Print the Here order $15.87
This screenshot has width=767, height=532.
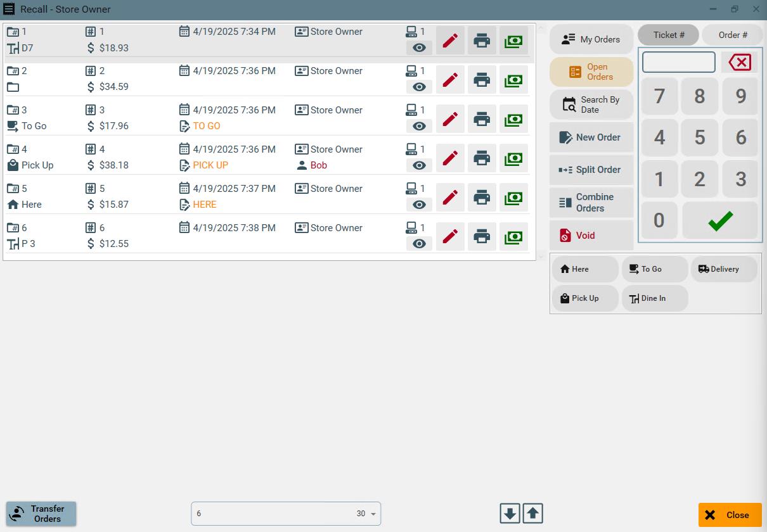point(482,198)
